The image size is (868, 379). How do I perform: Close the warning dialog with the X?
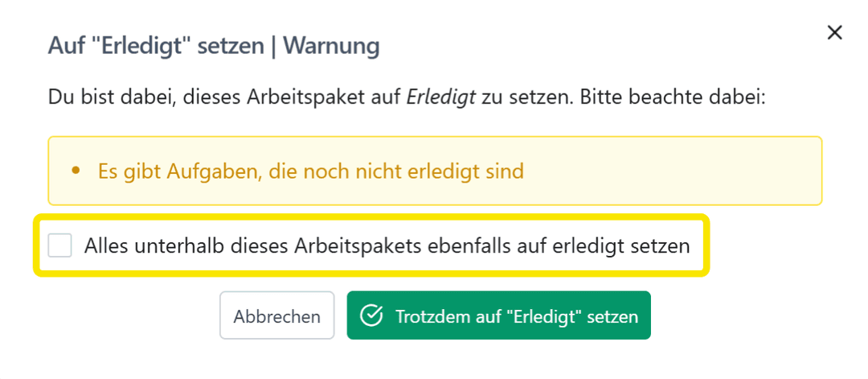835,33
